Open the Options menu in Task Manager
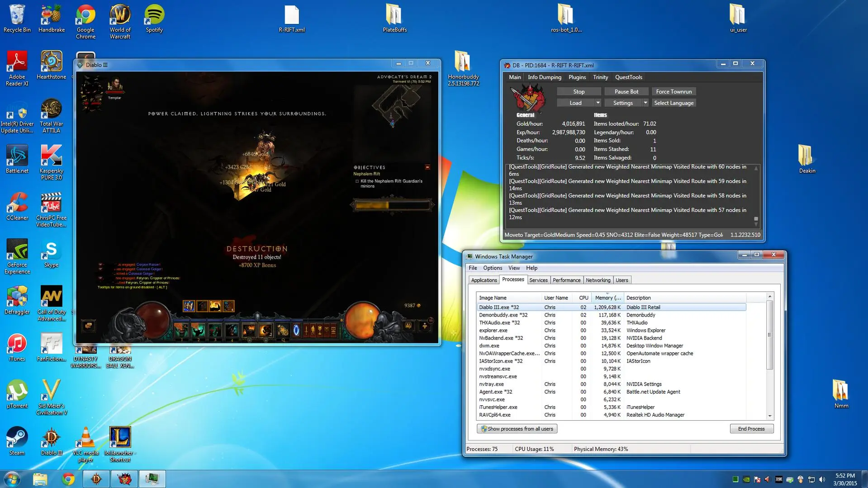 [492, 268]
